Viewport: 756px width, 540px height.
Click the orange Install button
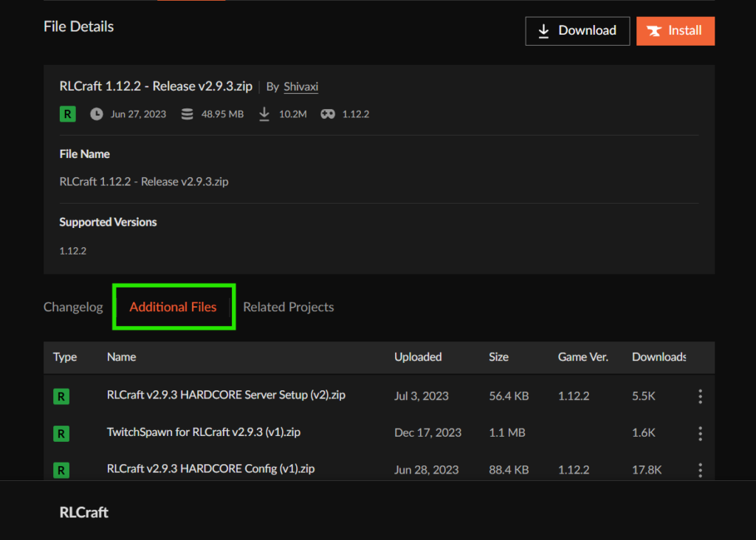(x=675, y=31)
